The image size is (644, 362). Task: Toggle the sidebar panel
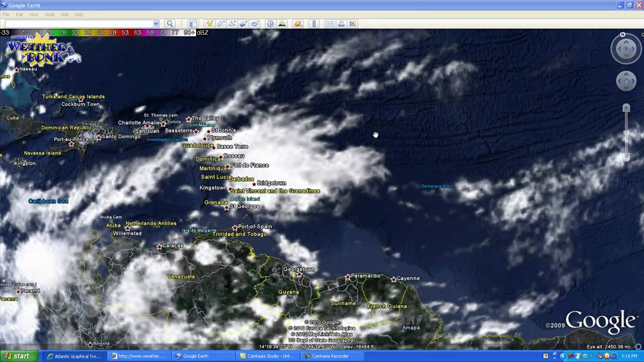193,24
